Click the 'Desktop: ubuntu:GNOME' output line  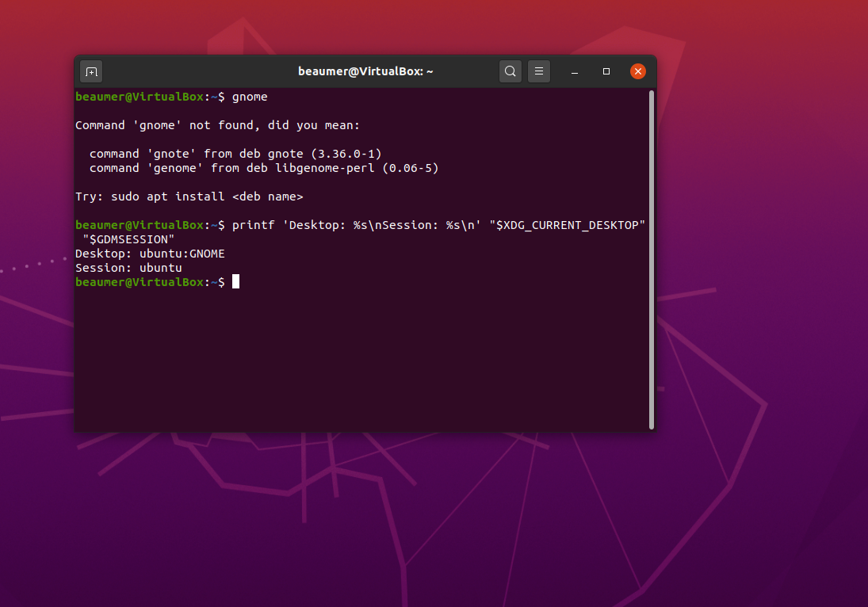[150, 254]
